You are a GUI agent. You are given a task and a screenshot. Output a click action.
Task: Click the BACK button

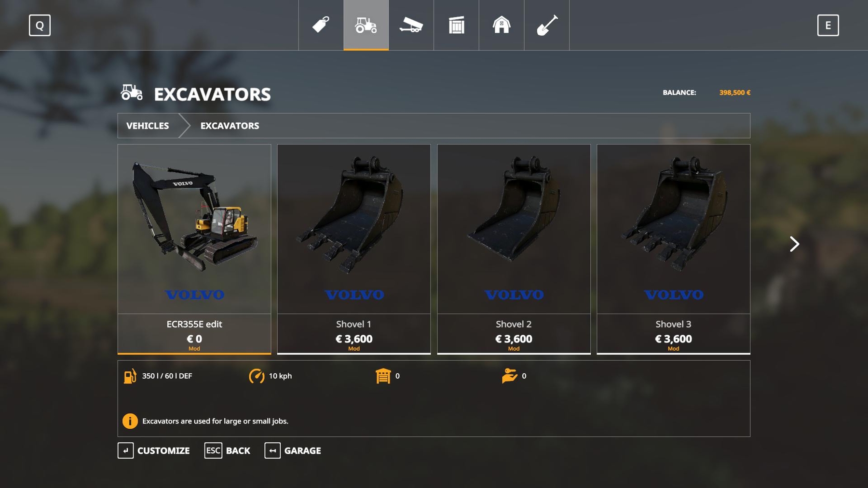(x=227, y=450)
